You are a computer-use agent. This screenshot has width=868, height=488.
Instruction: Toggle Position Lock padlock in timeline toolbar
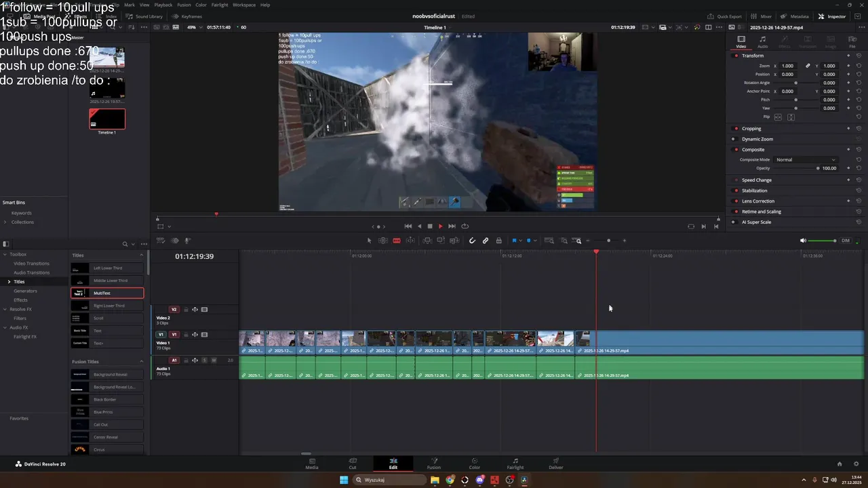499,241
